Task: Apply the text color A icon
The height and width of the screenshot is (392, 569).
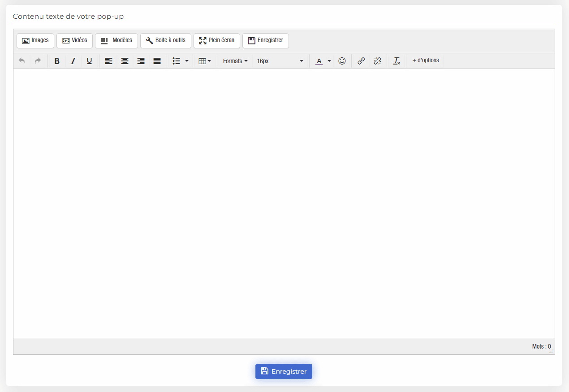Action: click(x=319, y=61)
